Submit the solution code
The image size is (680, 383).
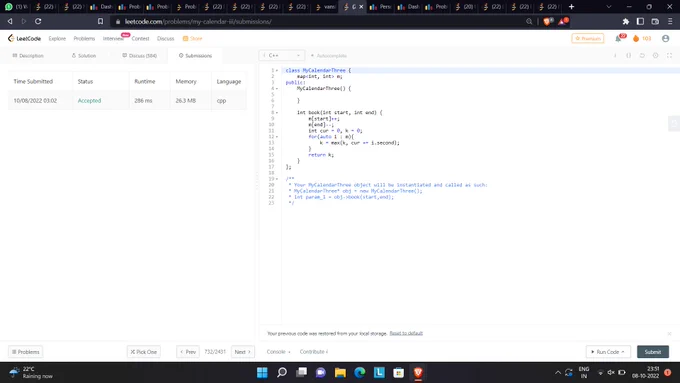click(x=653, y=352)
